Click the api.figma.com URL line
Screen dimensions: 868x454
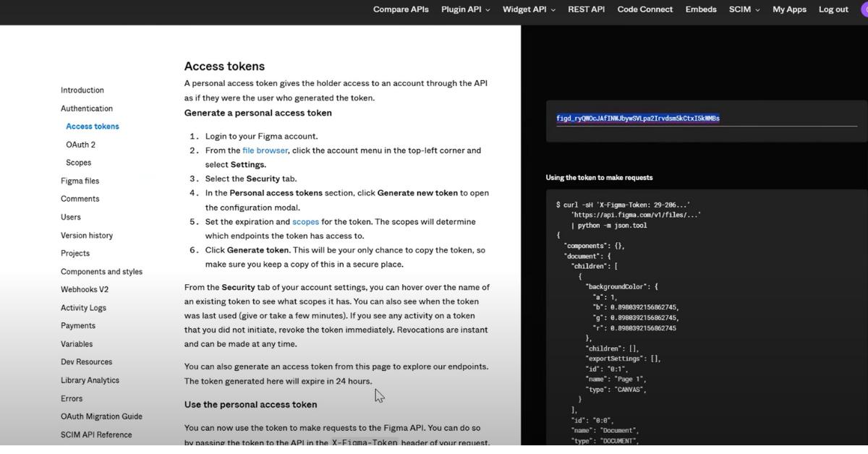coord(636,215)
